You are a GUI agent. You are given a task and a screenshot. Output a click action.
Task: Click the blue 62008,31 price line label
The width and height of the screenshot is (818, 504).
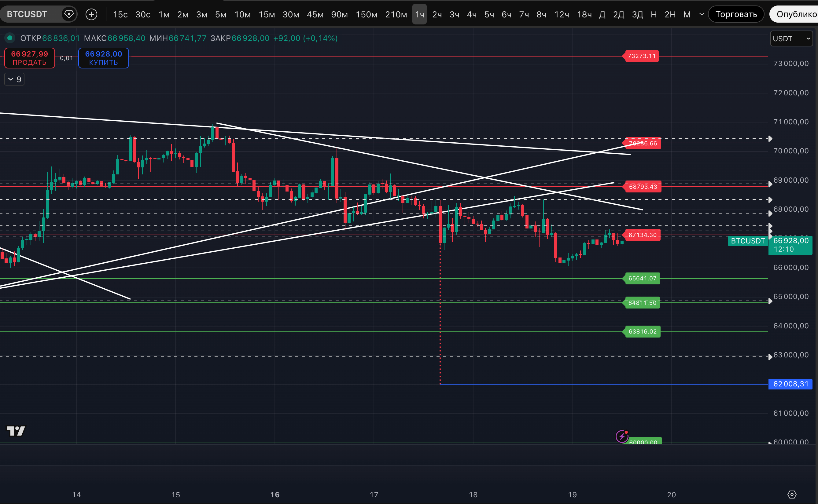point(790,384)
